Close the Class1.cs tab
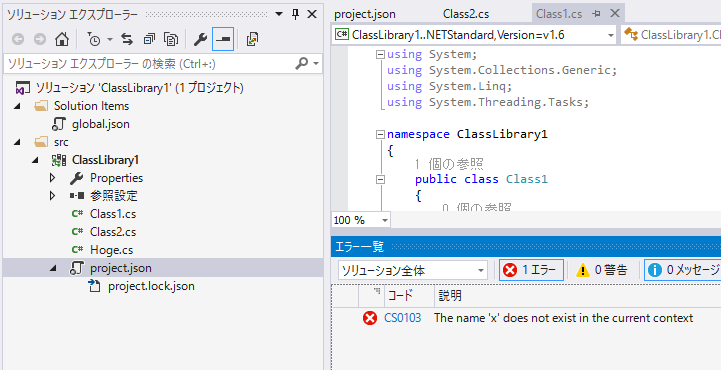This screenshot has width=721, height=370. pos(615,14)
